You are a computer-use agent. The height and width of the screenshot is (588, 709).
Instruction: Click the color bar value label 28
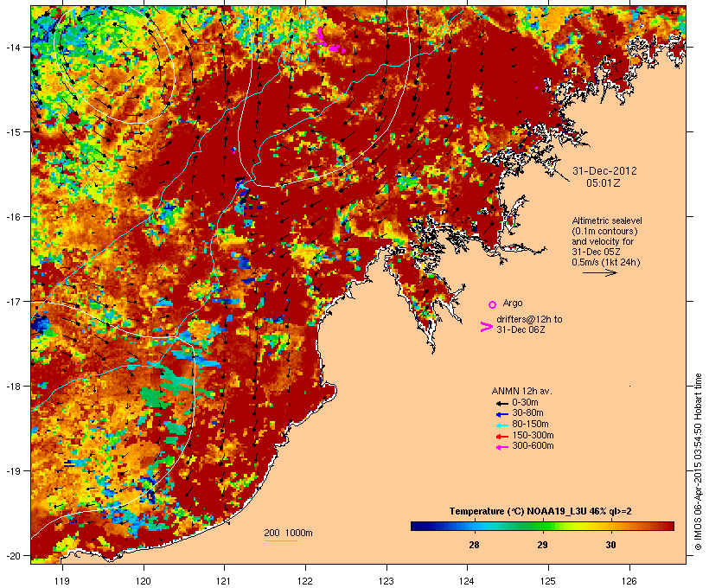click(x=474, y=545)
